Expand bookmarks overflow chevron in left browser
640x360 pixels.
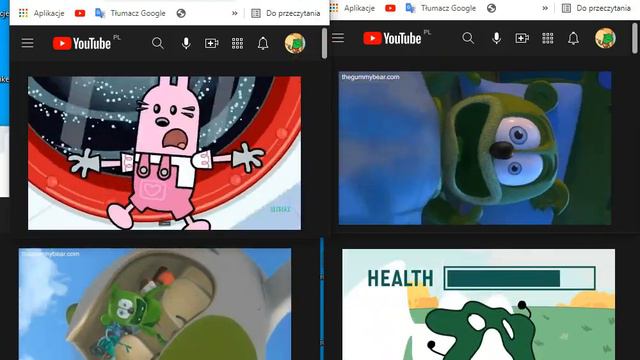pos(235,13)
